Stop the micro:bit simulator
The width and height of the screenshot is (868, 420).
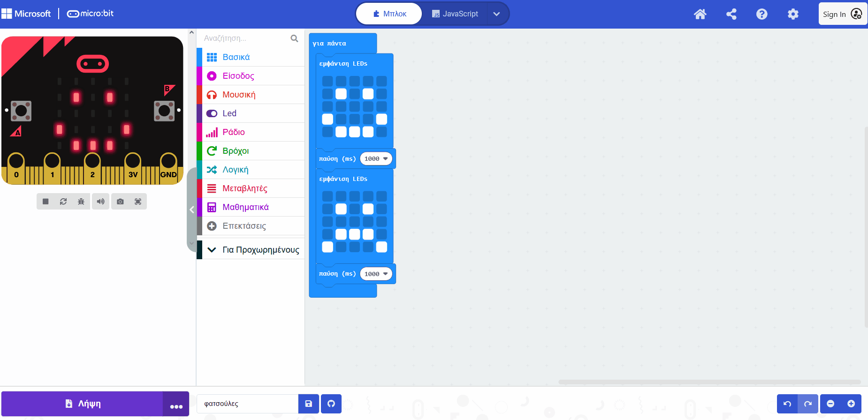pos(46,202)
